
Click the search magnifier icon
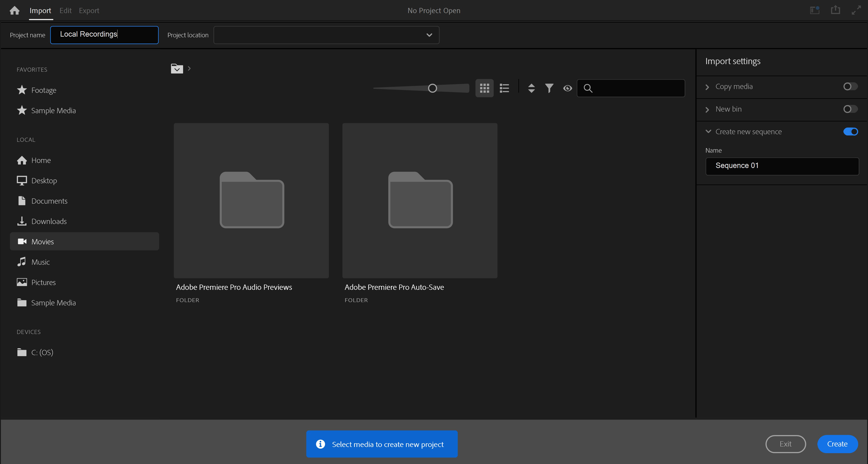[588, 88]
